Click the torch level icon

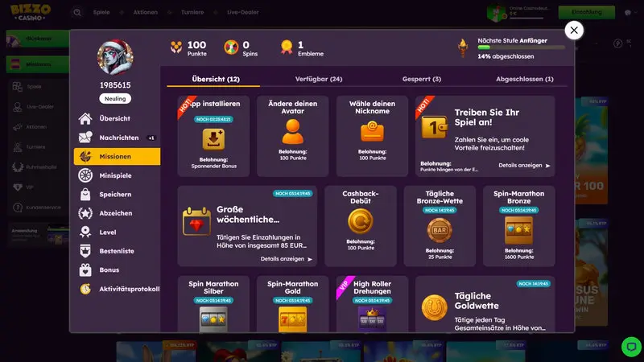coord(463,48)
